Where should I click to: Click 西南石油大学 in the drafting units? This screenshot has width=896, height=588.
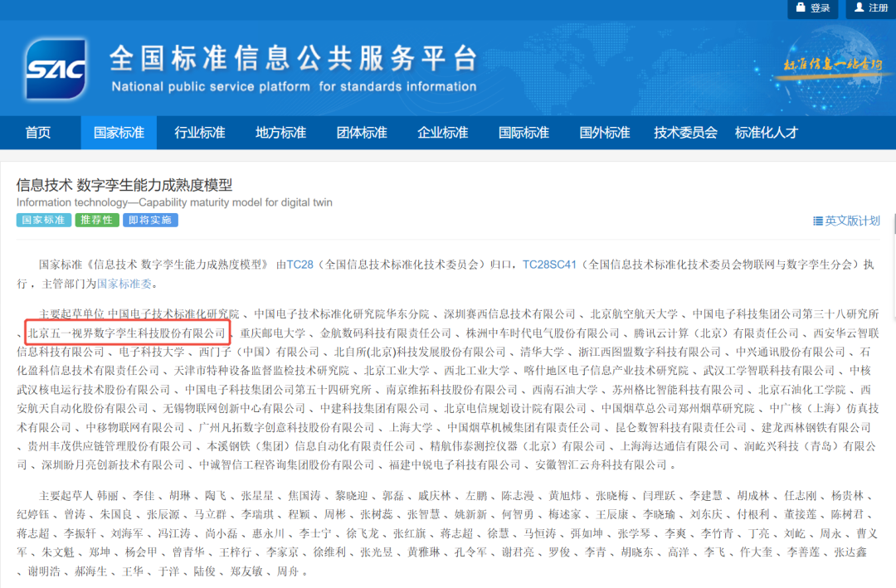point(565,389)
